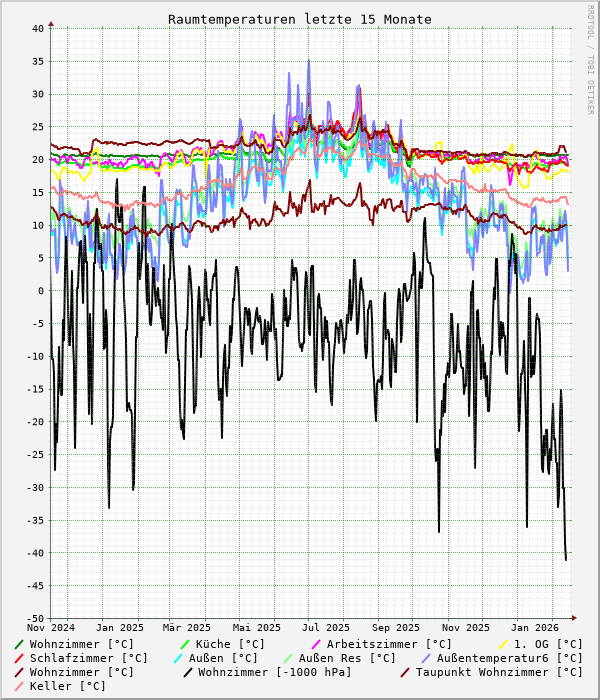Screen dimensions: 600x700
Task: Click the '-45' y-axis value
Action: pyautogui.click(x=36, y=586)
